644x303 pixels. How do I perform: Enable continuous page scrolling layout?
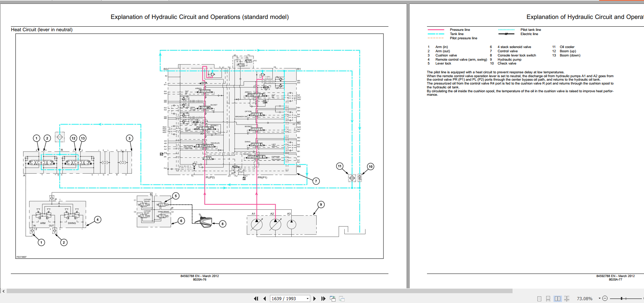click(548, 299)
